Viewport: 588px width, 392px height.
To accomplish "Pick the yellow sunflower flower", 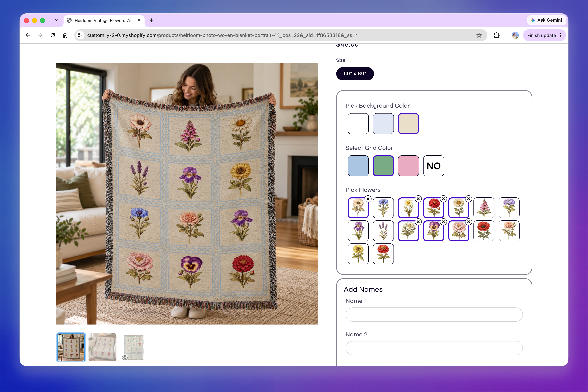I will point(358,254).
